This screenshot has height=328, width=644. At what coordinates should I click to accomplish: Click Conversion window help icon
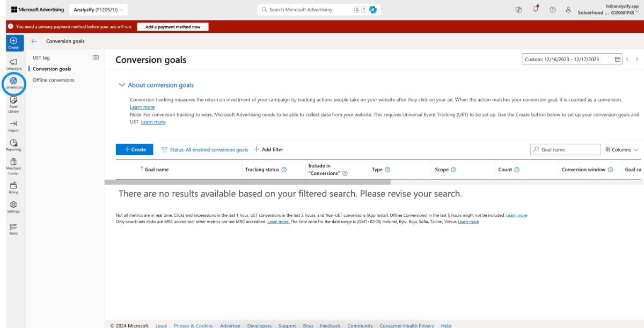pos(610,170)
